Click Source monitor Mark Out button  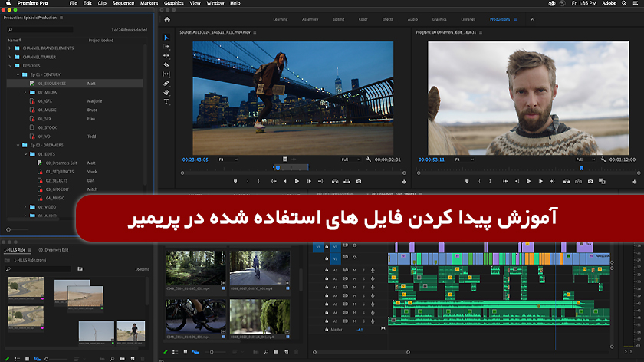[x=258, y=181]
